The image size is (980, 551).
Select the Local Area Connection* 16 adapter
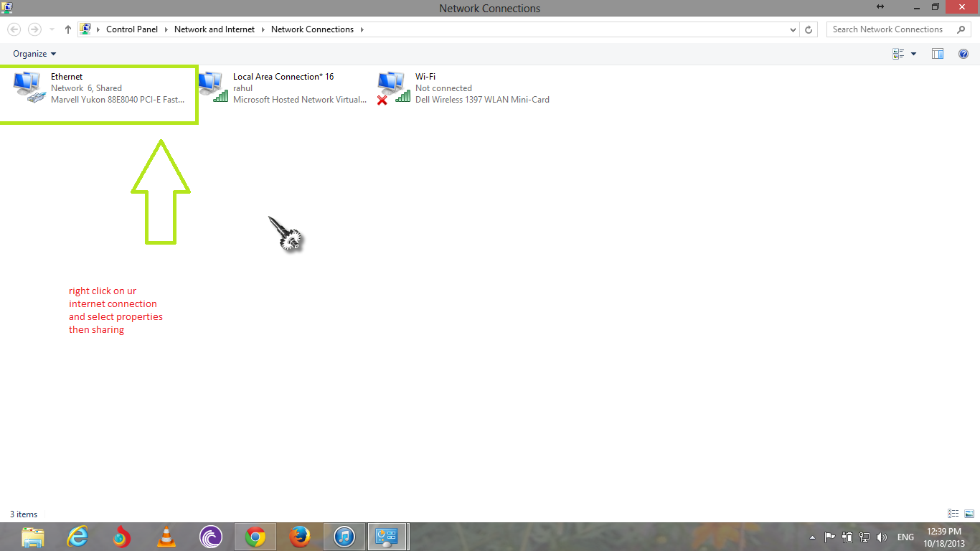click(x=282, y=88)
